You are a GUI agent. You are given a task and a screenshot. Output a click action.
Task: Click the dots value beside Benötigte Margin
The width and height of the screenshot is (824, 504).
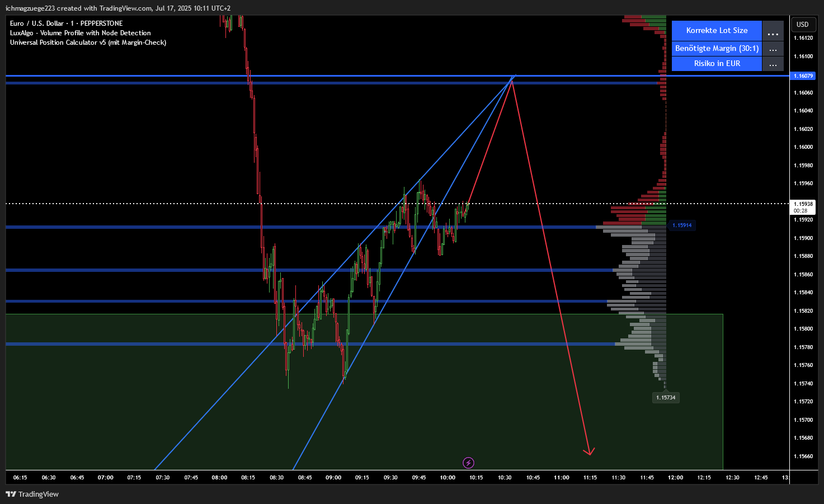[773, 49]
